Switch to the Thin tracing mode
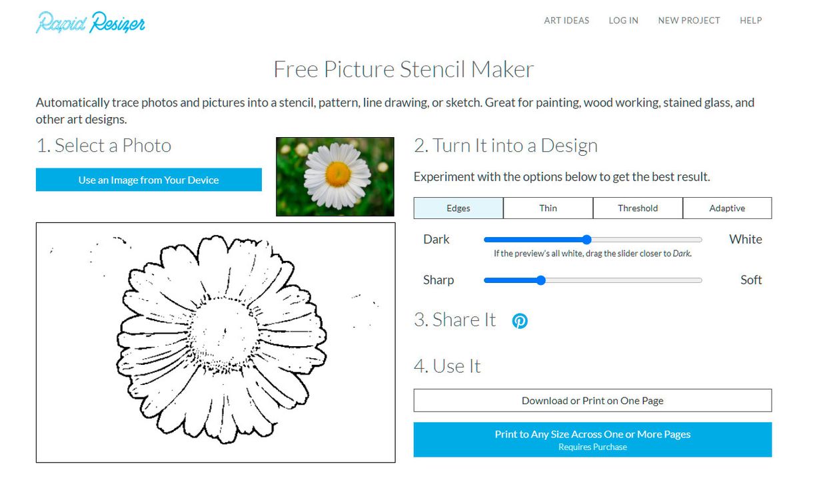Image resolution: width=813 pixels, height=504 pixels. 548,208
